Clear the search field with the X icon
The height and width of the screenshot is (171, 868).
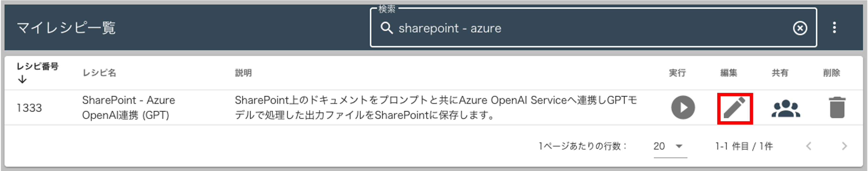(x=800, y=28)
